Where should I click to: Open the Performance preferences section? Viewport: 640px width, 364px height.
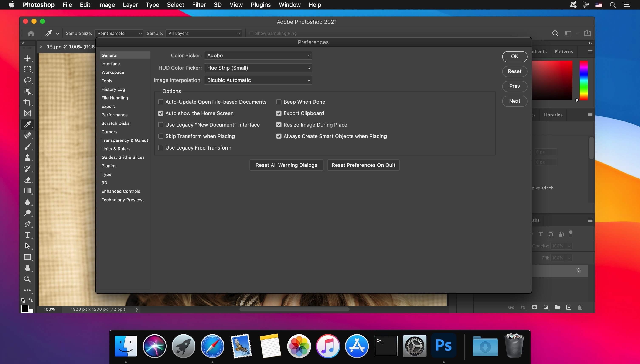click(x=114, y=115)
